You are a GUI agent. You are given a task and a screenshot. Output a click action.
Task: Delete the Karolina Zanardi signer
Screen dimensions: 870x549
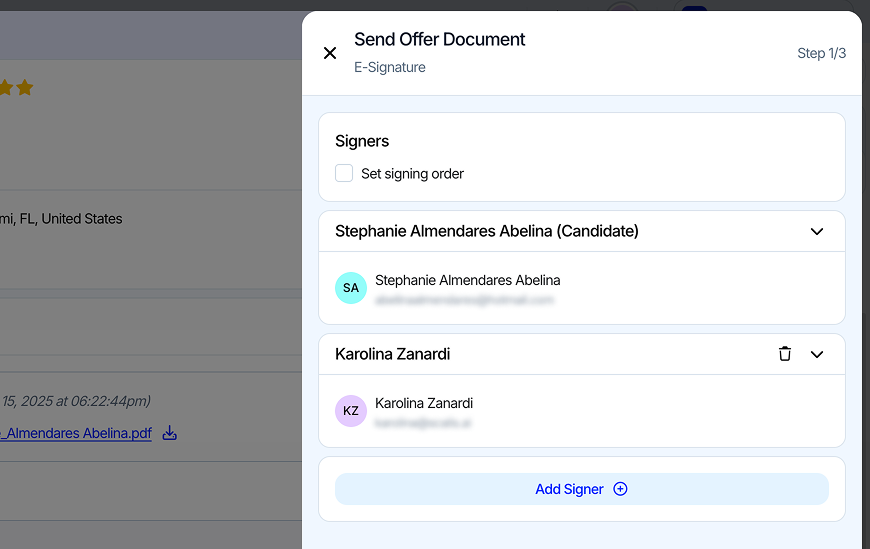point(785,354)
